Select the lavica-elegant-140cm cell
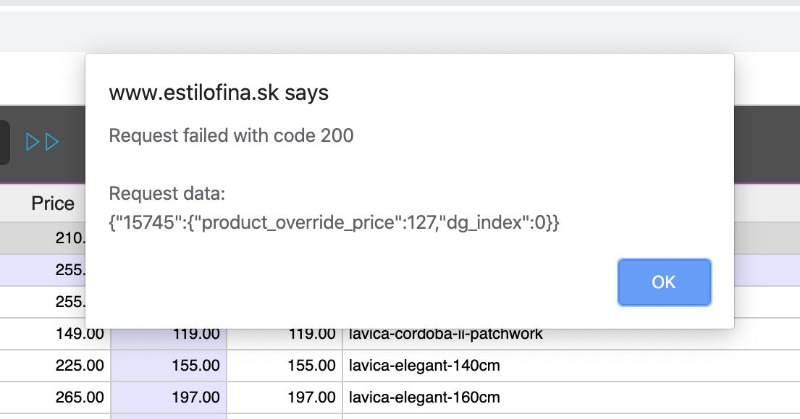800x419 pixels. [x=424, y=366]
